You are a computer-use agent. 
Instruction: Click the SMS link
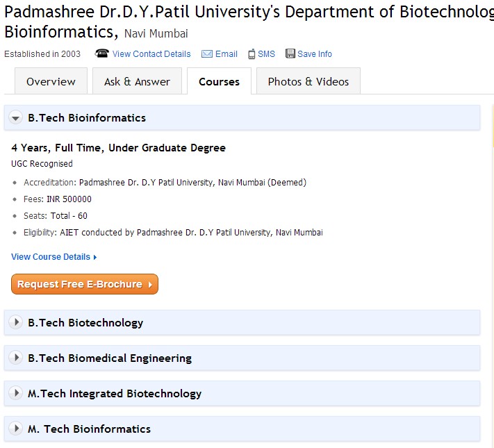click(x=266, y=54)
